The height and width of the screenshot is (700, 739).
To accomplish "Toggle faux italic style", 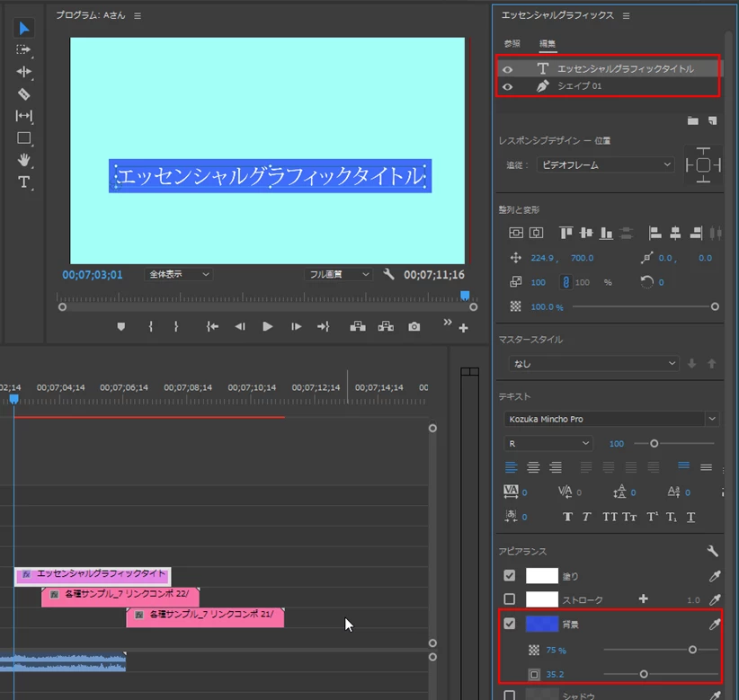I will (x=586, y=517).
